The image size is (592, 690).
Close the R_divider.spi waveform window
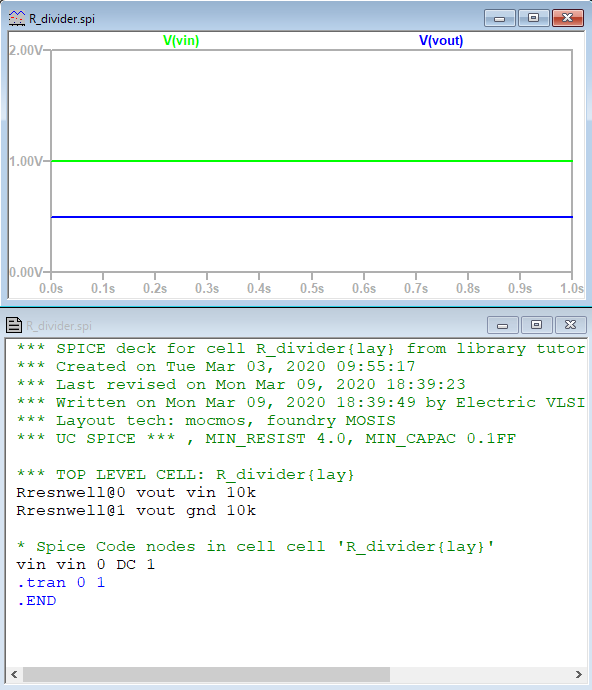click(x=568, y=18)
